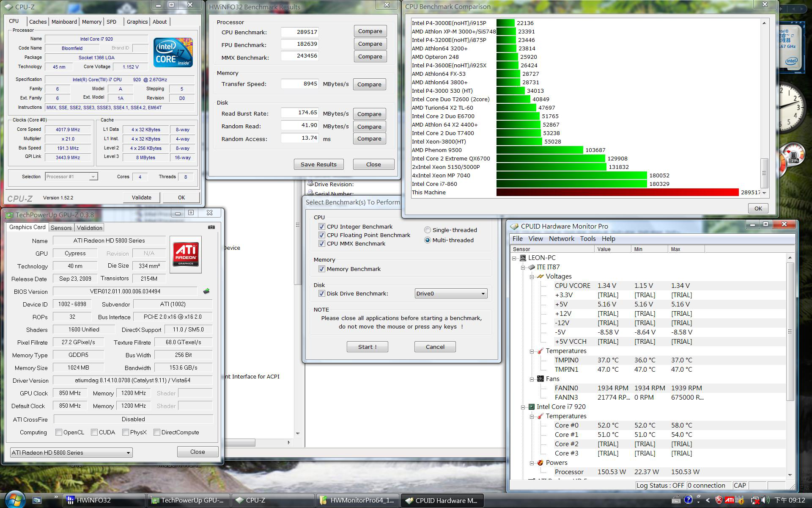
Task: Open the SPD tab in CPU-Z
Action: 112,22
